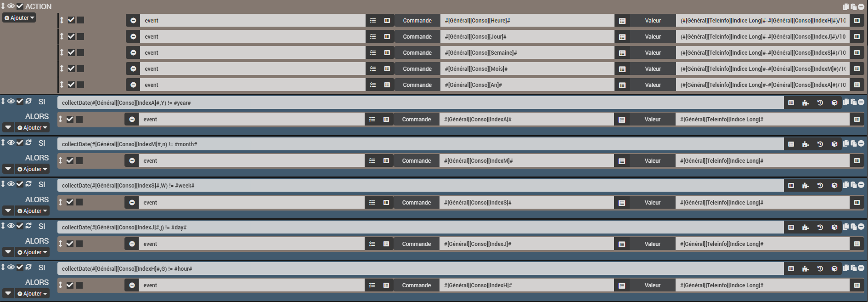Click the puzzle icon on hour condition
Viewport: 868px width, 302px height.
pyautogui.click(x=806, y=268)
